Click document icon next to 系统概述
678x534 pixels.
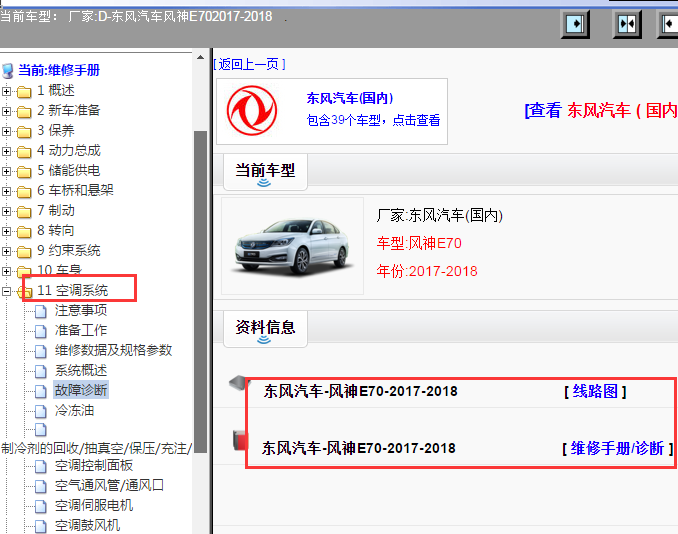point(41,371)
